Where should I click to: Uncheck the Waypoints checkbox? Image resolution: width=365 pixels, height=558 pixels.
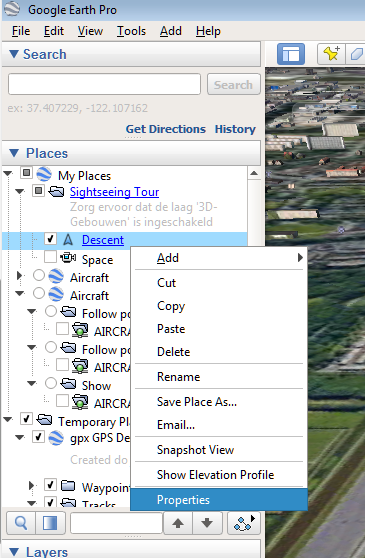click(51, 485)
